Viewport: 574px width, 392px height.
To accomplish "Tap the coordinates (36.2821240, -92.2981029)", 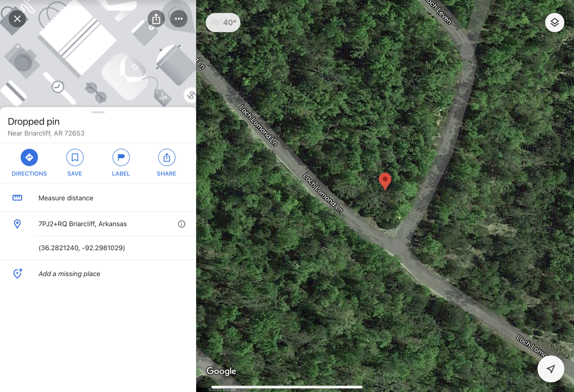I will pos(82,248).
